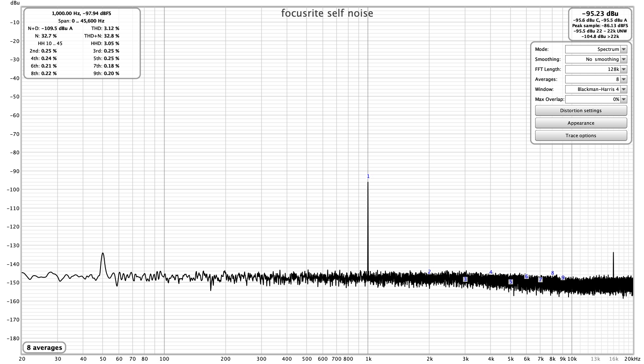Click the '7th: 0.18 %' harmonic value
This screenshot has width=644, height=364.
click(106, 66)
